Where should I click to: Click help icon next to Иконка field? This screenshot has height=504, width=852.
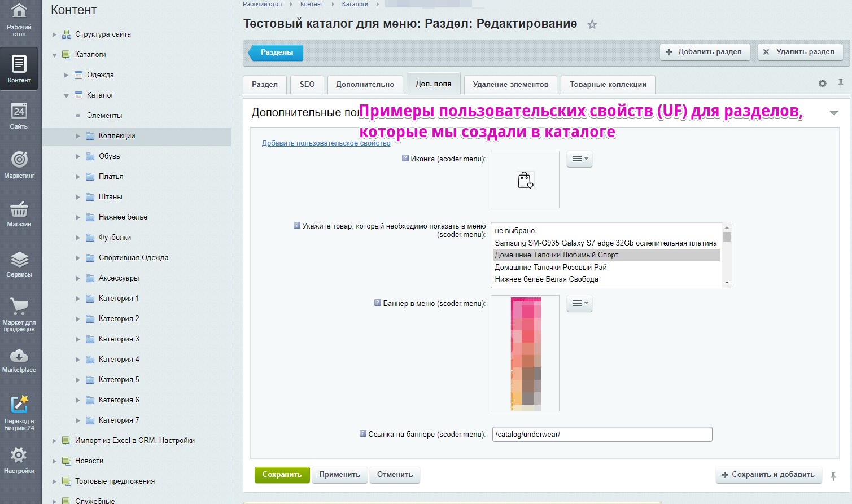[x=405, y=159]
